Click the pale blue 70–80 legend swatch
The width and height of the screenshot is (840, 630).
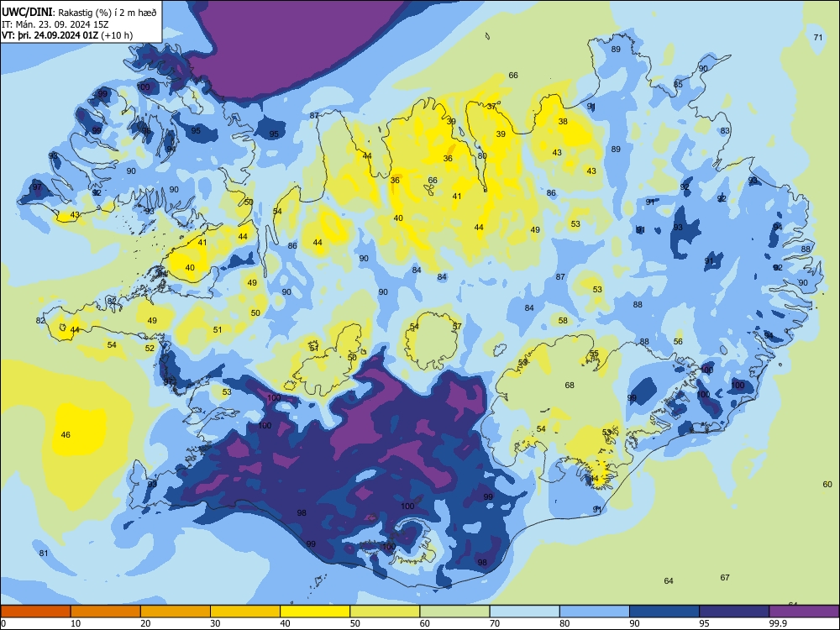click(525, 612)
